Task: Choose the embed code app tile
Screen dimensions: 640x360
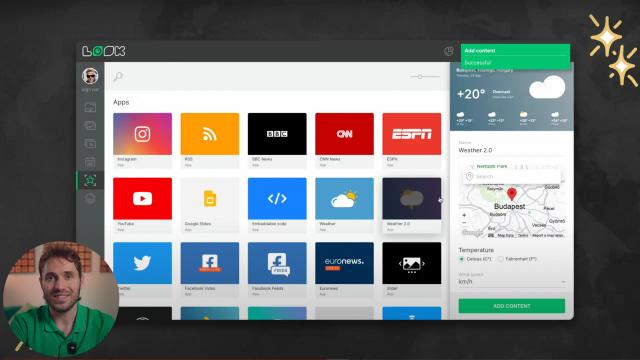Action: coord(277,205)
